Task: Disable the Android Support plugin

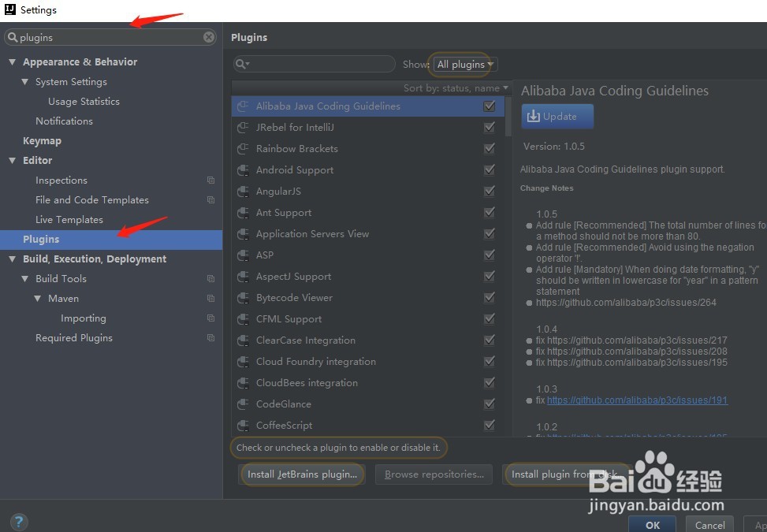Action: coord(490,169)
